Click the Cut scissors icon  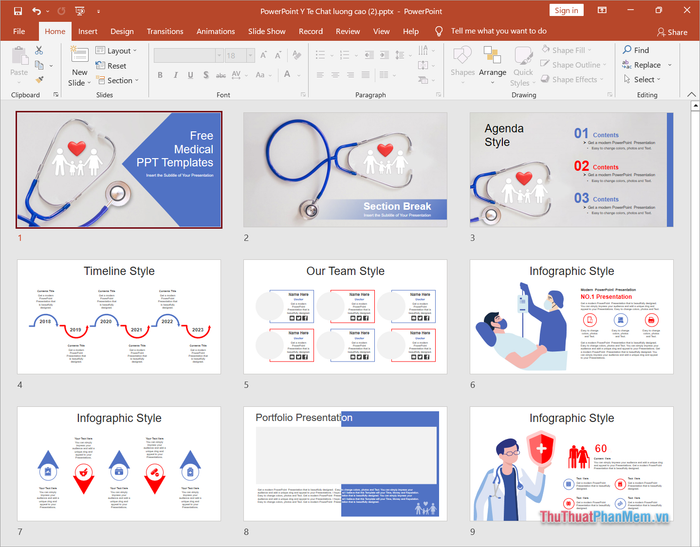click(39, 50)
